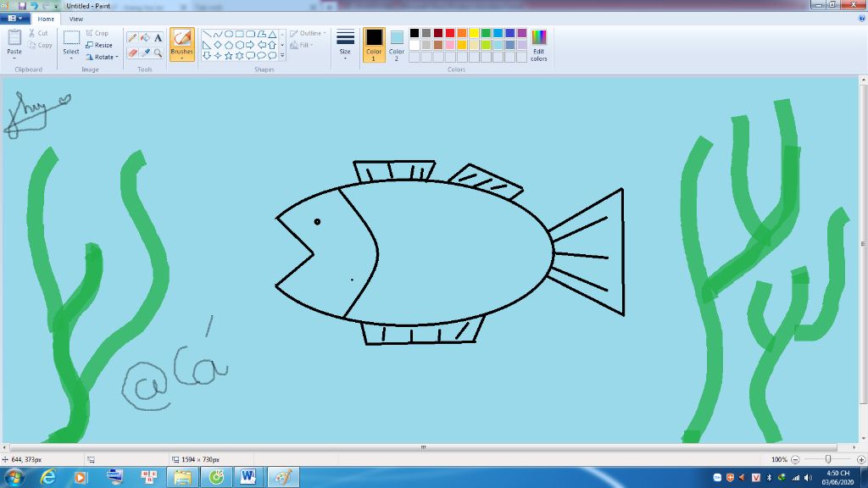Pick the Up arrow shape
This screenshot has width=868, height=488.
tap(272, 45)
